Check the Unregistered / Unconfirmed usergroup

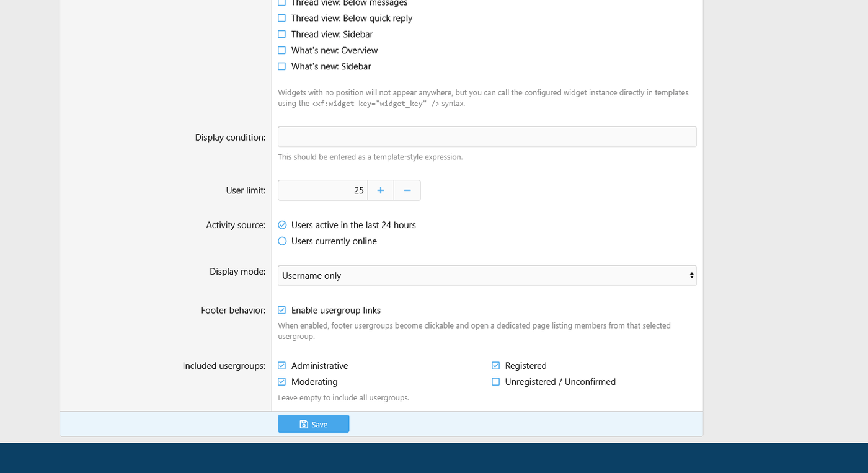click(496, 382)
